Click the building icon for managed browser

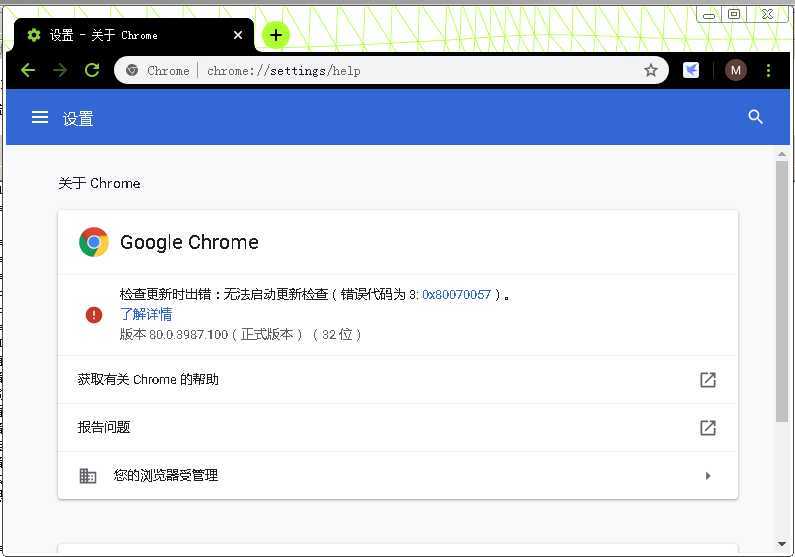point(88,475)
